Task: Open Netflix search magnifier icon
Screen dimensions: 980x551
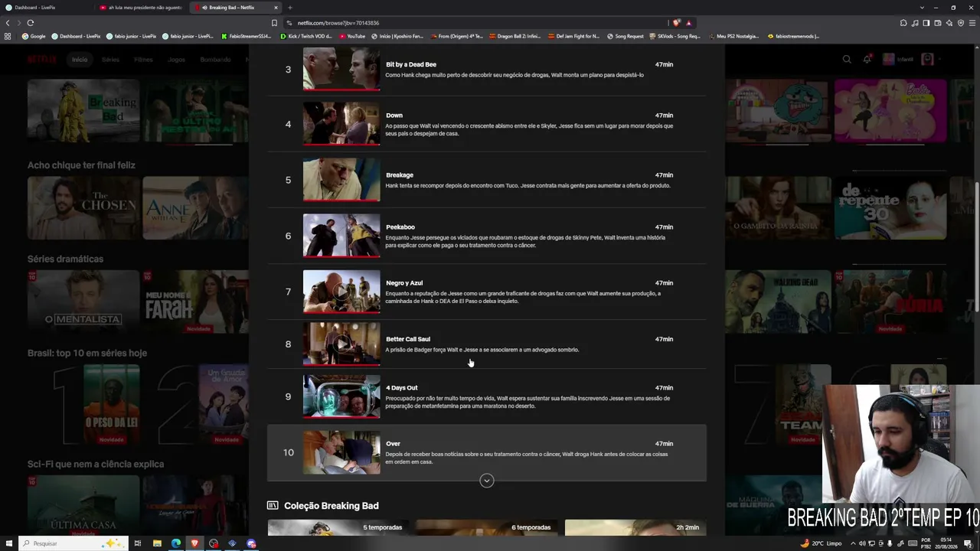Action: [x=847, y=59]
